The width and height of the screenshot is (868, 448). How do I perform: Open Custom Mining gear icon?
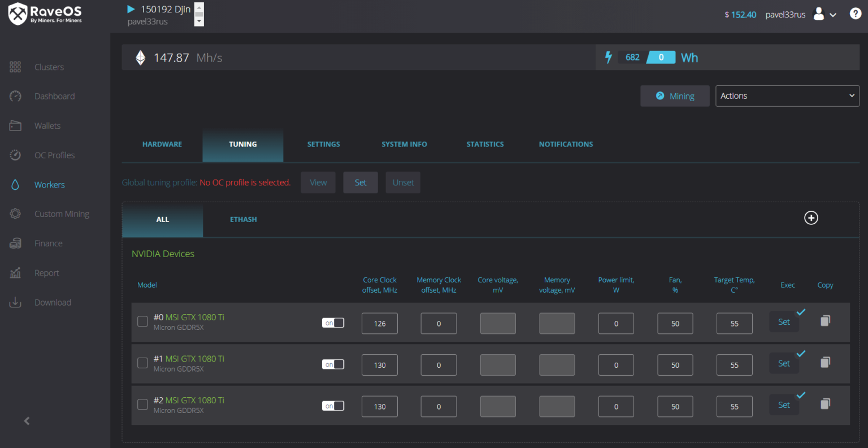15,214
